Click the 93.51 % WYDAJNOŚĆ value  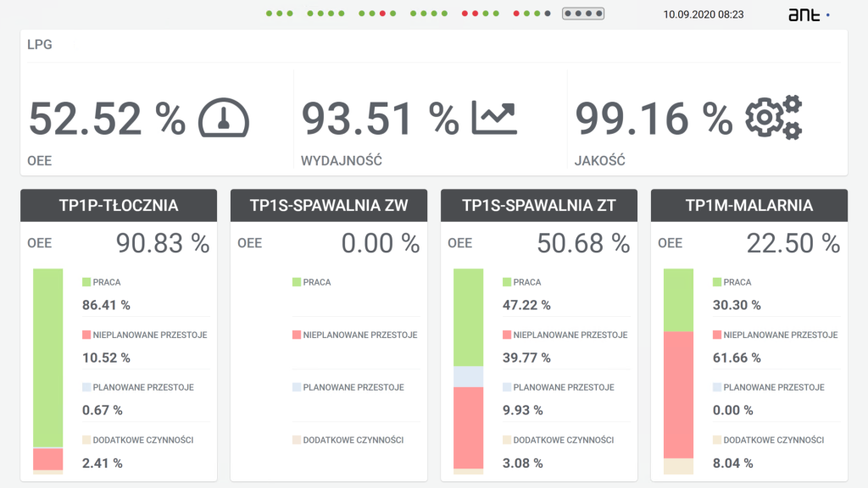[381, 119]
